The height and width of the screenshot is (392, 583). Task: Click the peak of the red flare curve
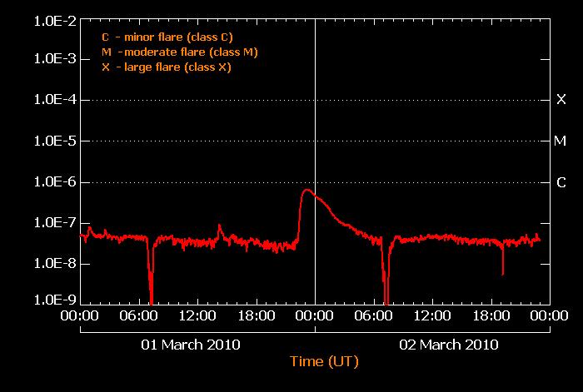[307, 190]
